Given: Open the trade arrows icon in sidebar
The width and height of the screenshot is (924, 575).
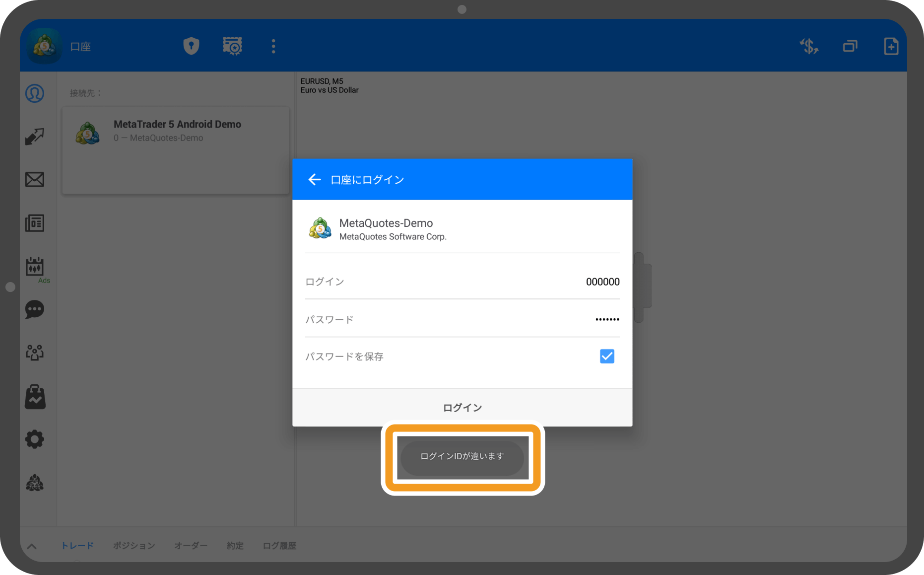Looking at the screenshot, I should (35, 137).
